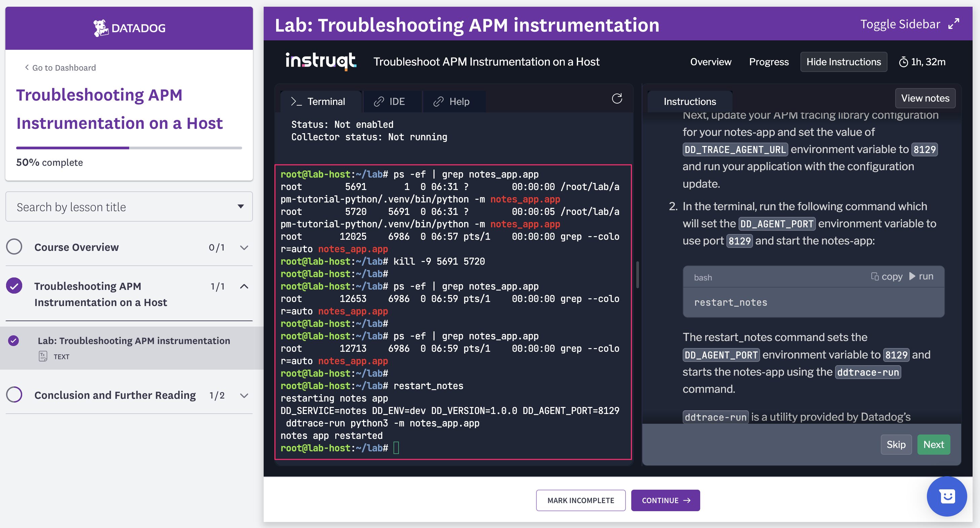This screenshot has height=528, width=980.
Task: Click the copy icon in bash block
Action: [875, 276]
